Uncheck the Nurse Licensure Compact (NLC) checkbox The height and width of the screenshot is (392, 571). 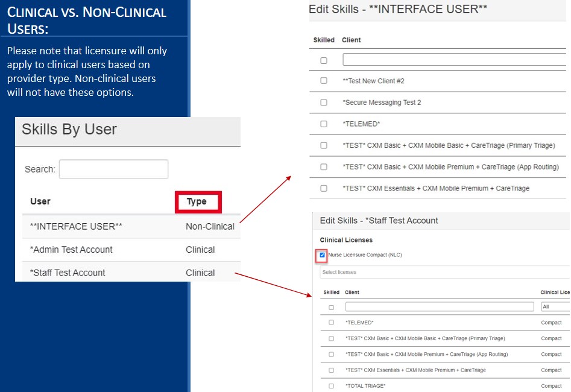point(323,255)
